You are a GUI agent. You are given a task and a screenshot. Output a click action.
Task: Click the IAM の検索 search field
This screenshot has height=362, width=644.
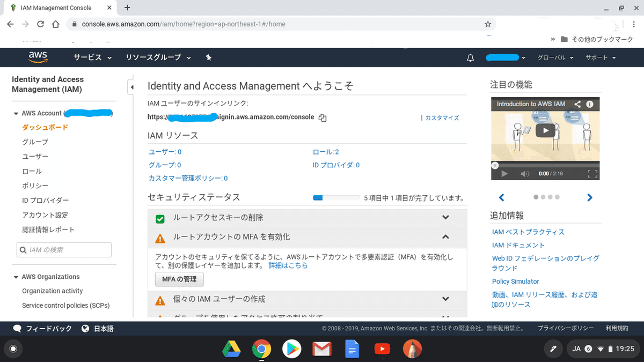point(64,250)
